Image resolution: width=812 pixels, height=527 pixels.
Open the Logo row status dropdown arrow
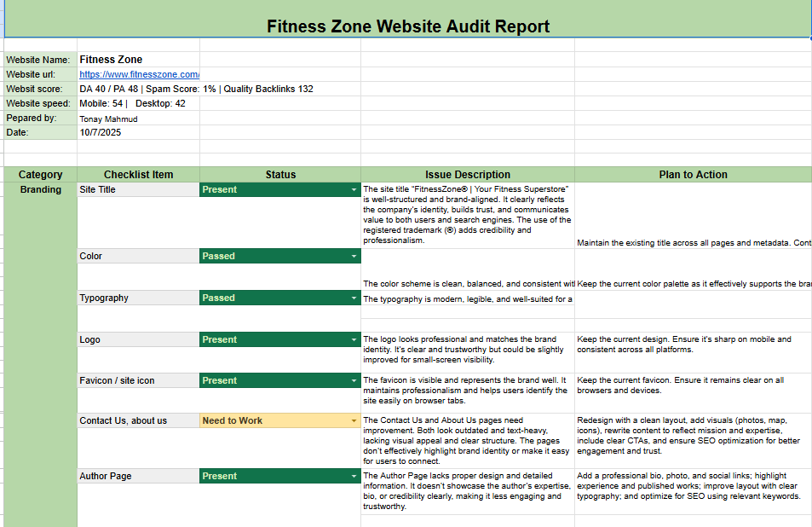pos(354,340)
